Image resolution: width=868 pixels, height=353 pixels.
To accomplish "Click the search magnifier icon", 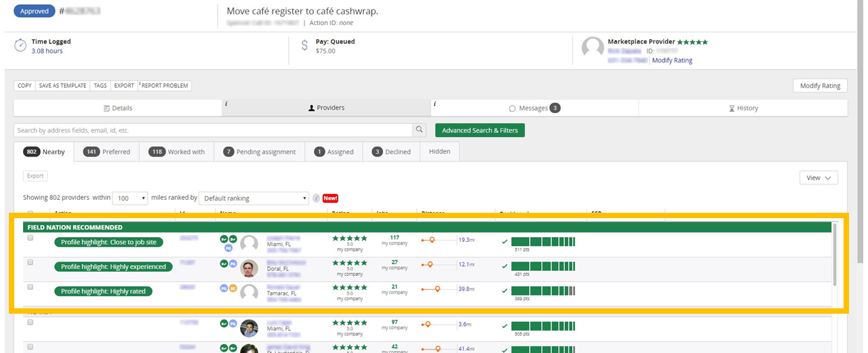I will tap(420, 130).
